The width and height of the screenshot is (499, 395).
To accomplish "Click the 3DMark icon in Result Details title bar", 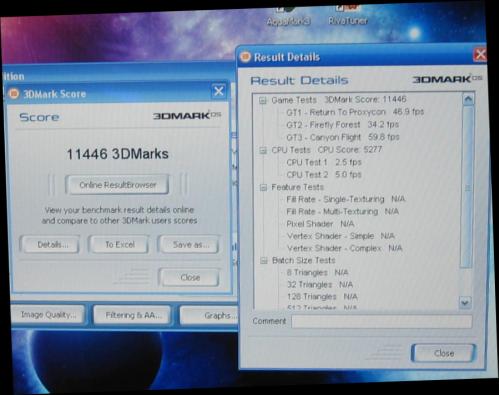I will (245, 57).
